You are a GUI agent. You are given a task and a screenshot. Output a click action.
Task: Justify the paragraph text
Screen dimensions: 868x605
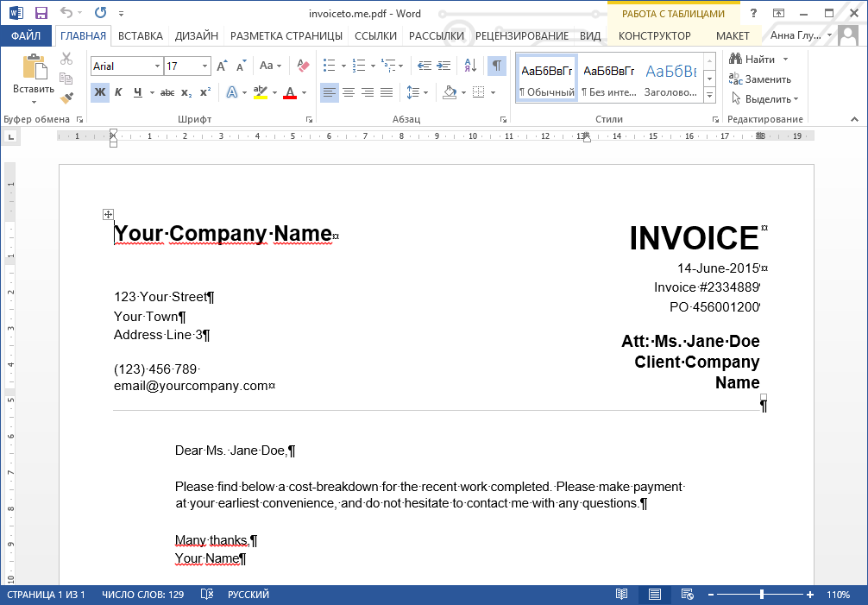click(x=387, y=92)
